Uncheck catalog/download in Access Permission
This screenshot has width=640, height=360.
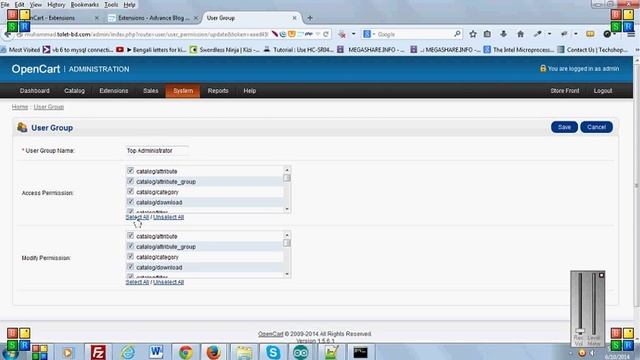[x=131, y=202]
